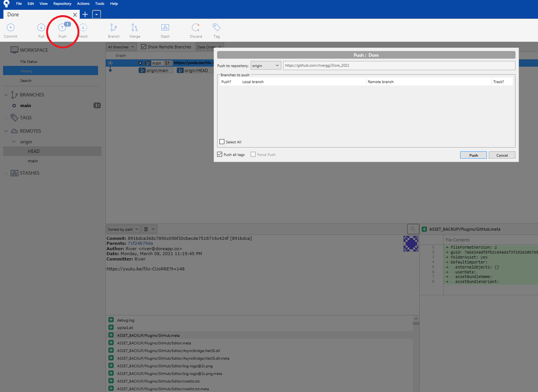Screen dimensions: 538x392
Task: Toggle Show Remote Branches checkbox
Action: click(x=143, y=47)
